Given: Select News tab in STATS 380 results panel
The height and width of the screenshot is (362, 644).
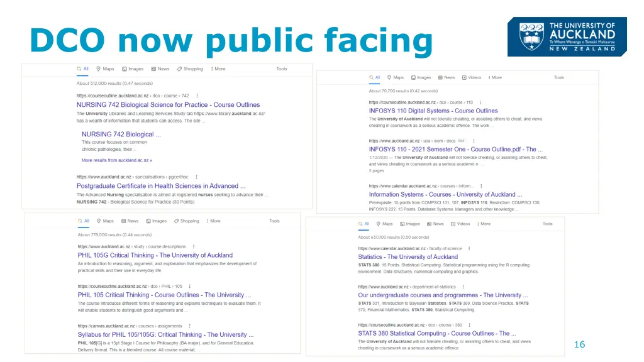Looking at the screenshot, I should [x=435, y=224].
